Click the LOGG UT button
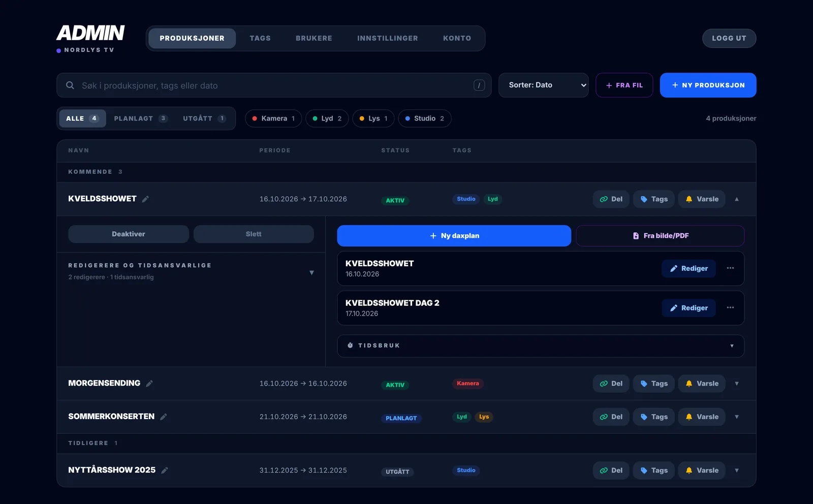813x504 pixels. click(729, 38)
